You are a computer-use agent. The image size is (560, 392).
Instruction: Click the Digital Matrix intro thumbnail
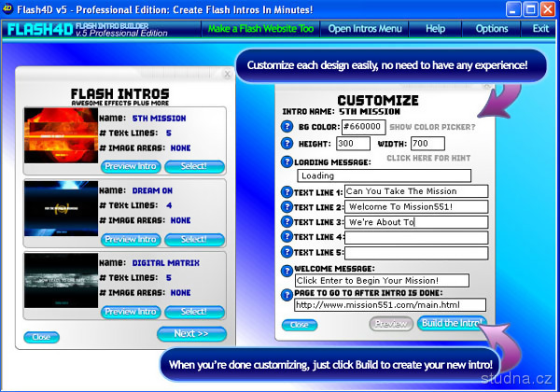[61, 281]
